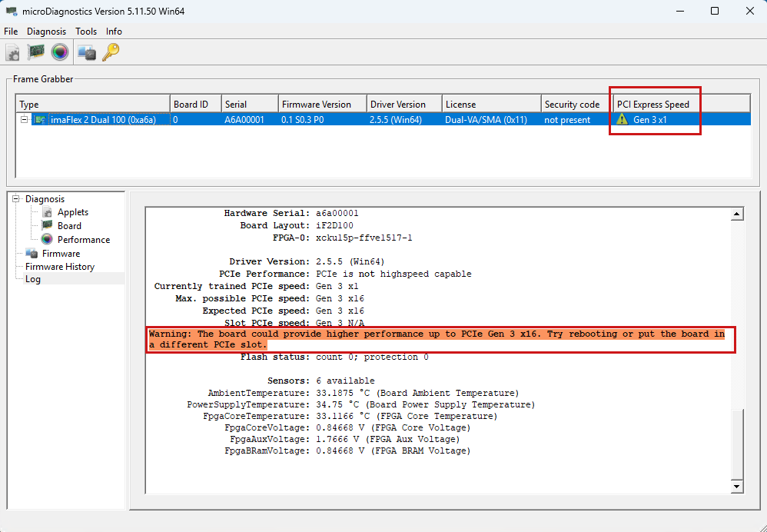Open Performance test from the toolbar color wheel

(60, 52)
